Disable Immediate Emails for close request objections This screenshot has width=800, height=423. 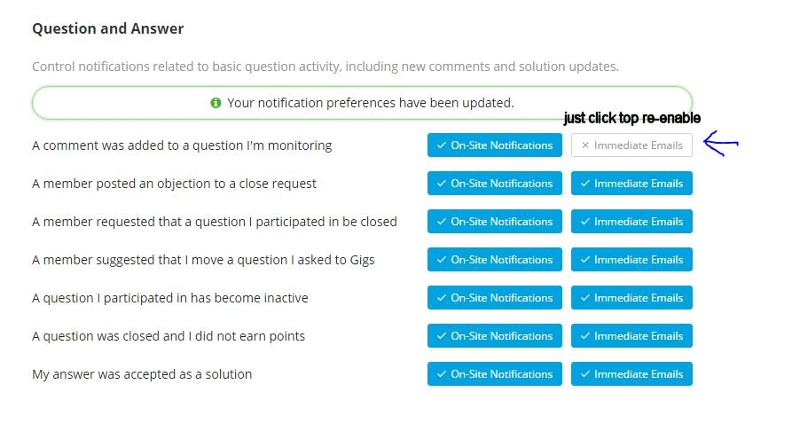632,183
